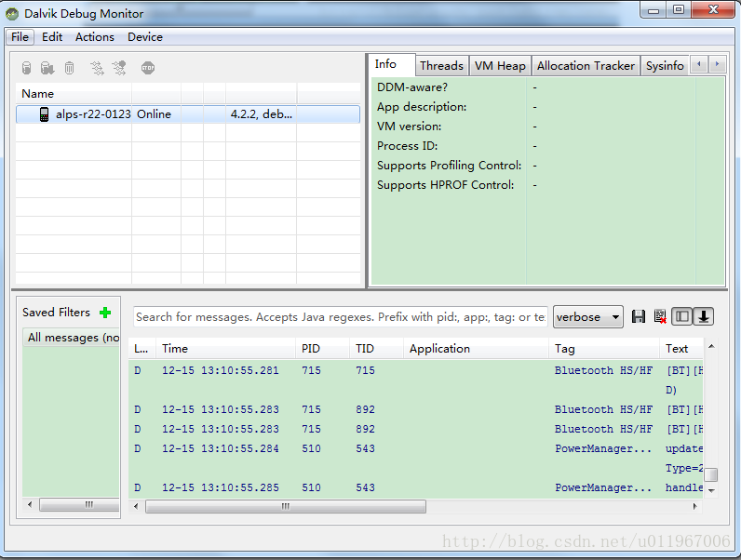Click the Text column header
Viewport: 741px width, 560px height.
coord(681,349)
